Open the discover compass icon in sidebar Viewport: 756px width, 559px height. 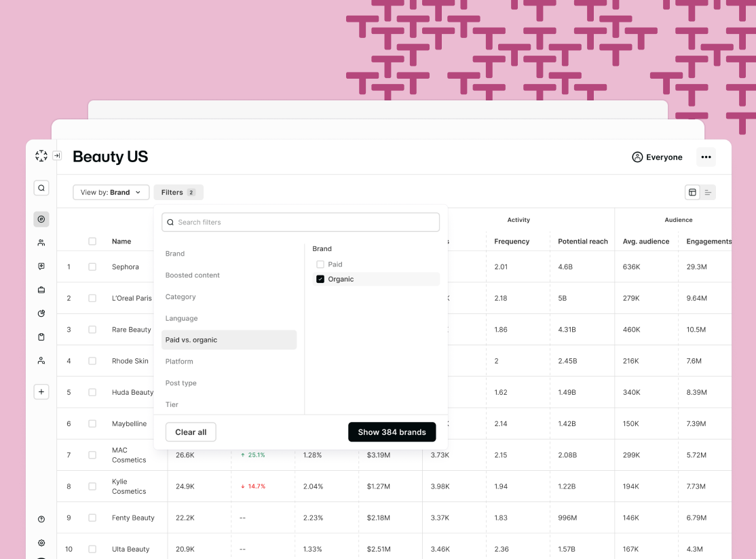41,219
